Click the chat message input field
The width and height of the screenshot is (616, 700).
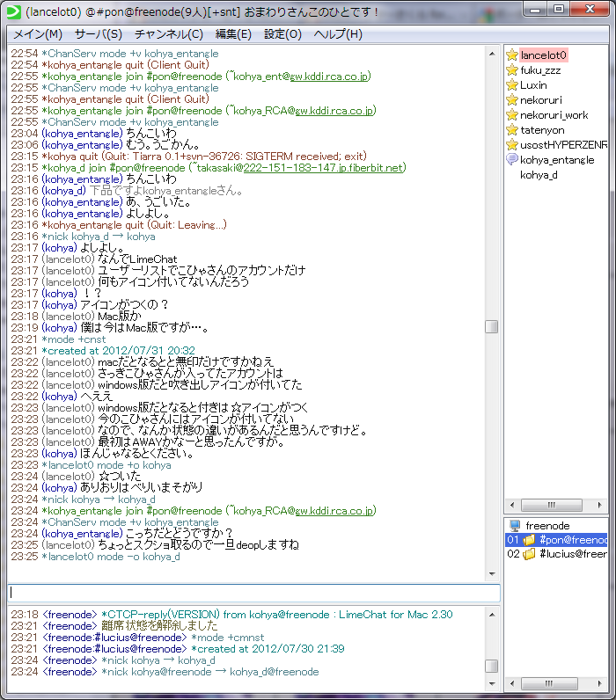(253, 594)
